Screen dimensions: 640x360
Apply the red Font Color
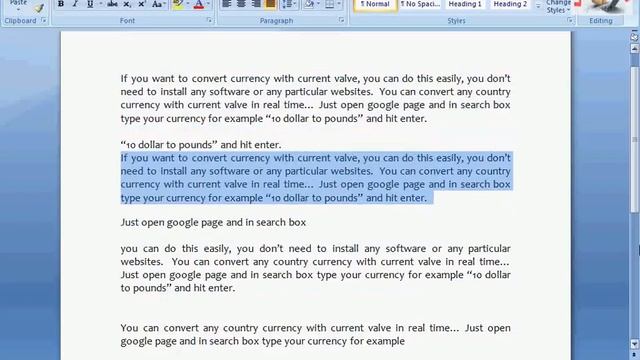[x=199, y=4]
